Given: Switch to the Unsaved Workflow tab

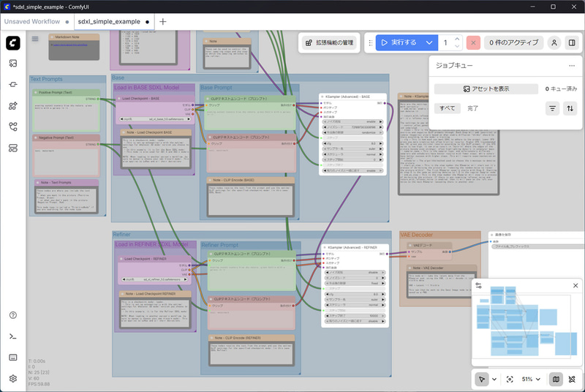Looking at the screenshot, I should (x=32, y=22).
